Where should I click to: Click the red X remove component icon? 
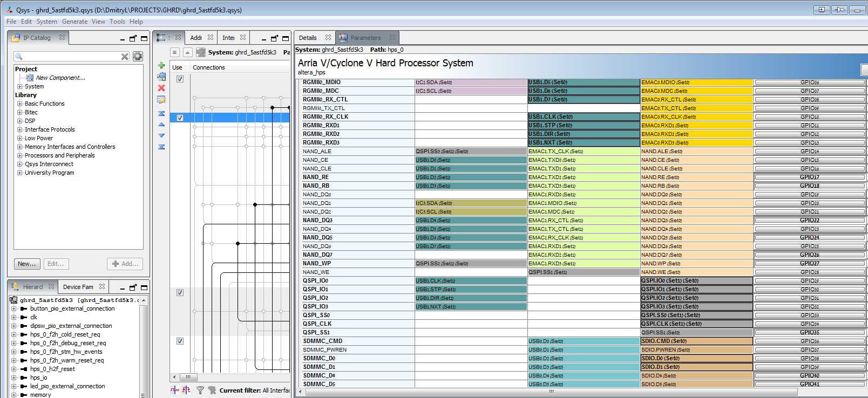[x=161, y=88]
